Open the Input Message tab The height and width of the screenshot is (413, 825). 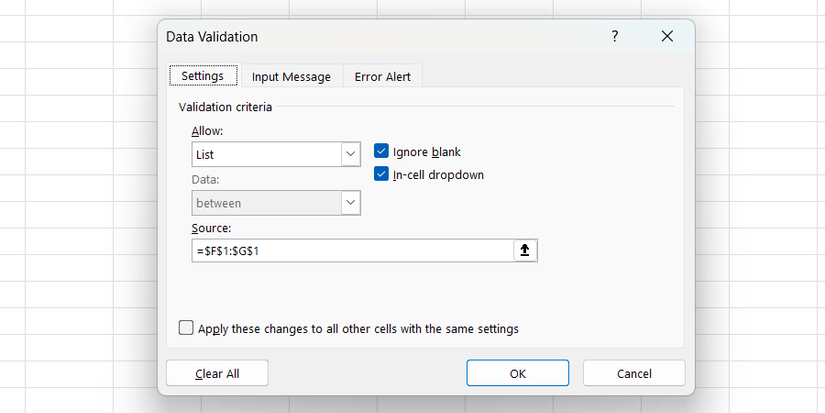click(291, 76)
